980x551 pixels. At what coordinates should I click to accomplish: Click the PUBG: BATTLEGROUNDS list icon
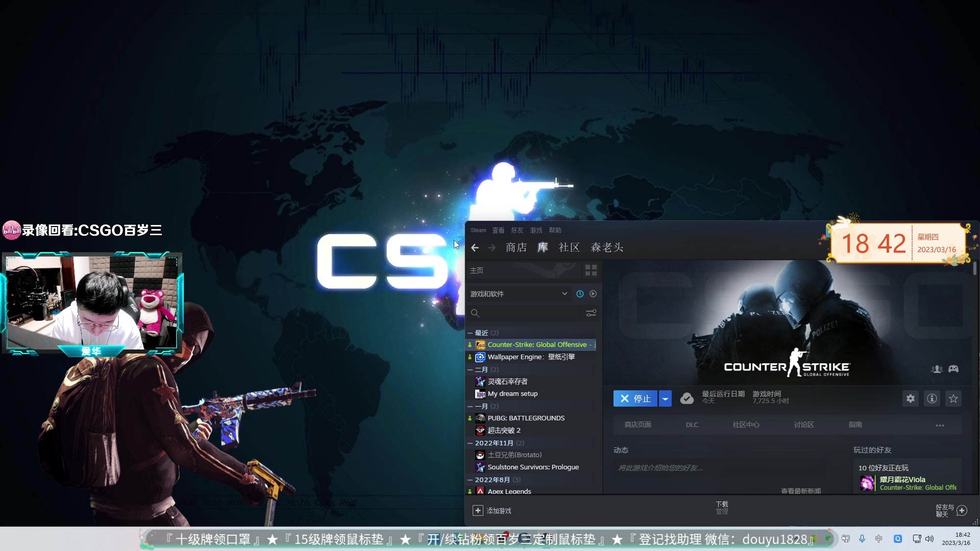point(480,418)
